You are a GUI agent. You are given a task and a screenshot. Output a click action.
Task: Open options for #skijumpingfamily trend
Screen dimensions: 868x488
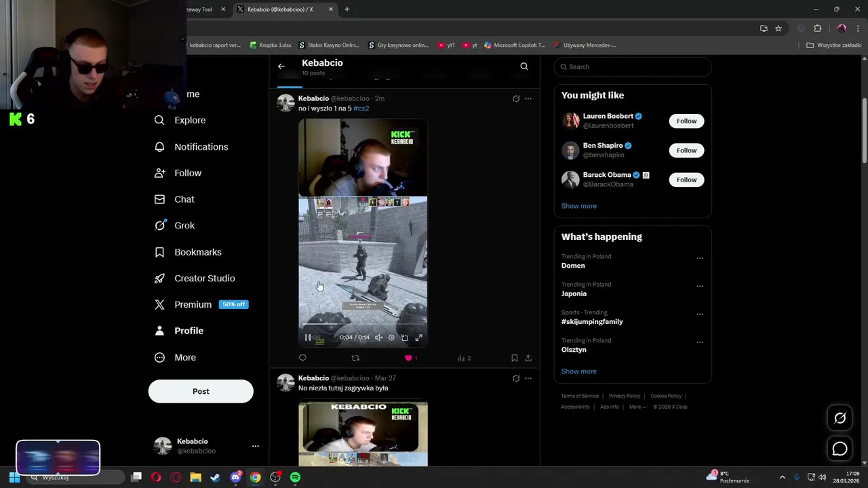(x=700, y=314)
